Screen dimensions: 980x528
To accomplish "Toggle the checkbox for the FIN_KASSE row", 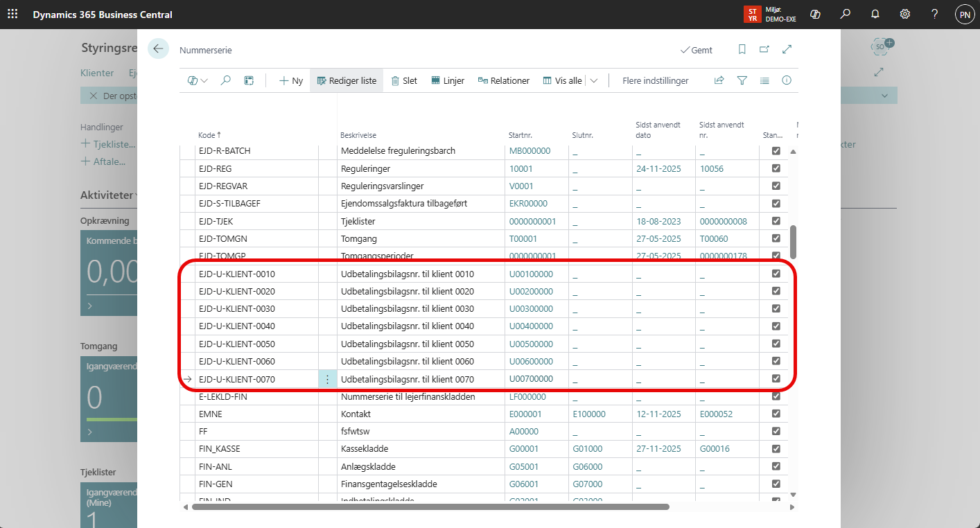I will point(776,449).
